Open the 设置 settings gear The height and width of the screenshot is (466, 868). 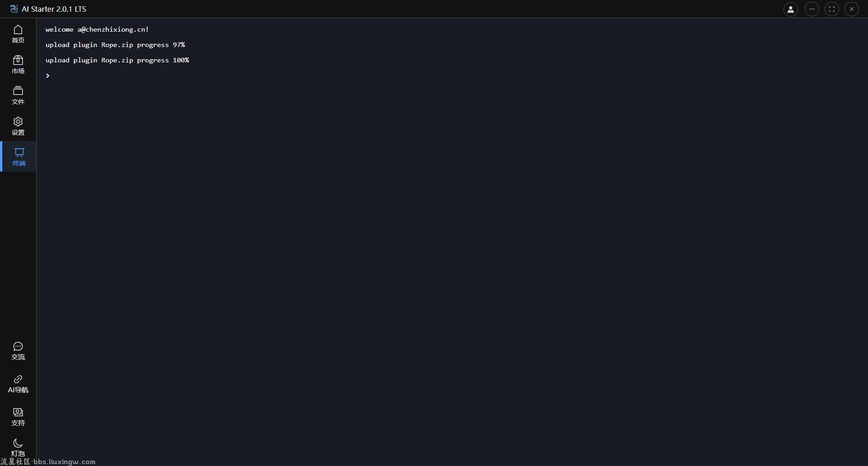[x=18, y=126]
